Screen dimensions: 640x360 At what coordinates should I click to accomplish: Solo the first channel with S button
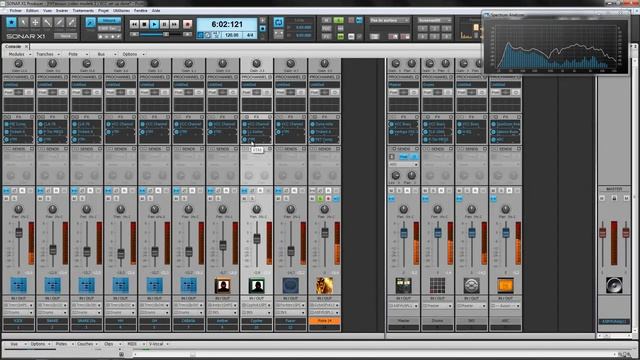[x=14, y=198]
